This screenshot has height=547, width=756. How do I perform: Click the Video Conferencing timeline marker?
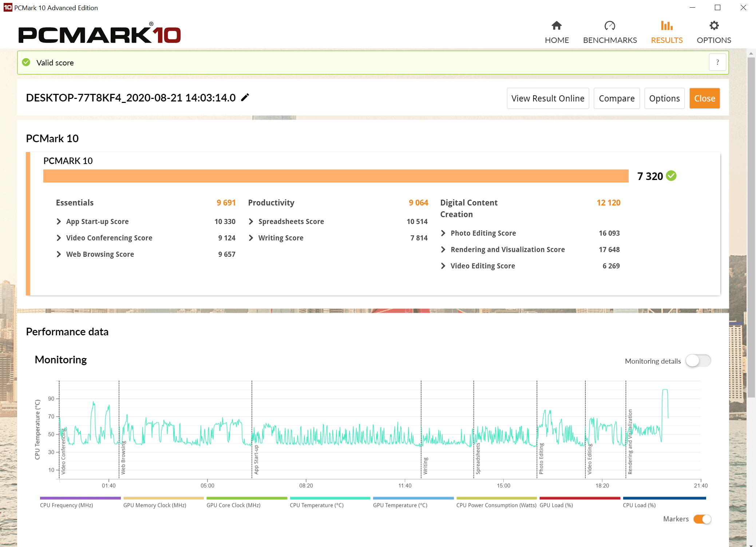pos(63,451)
